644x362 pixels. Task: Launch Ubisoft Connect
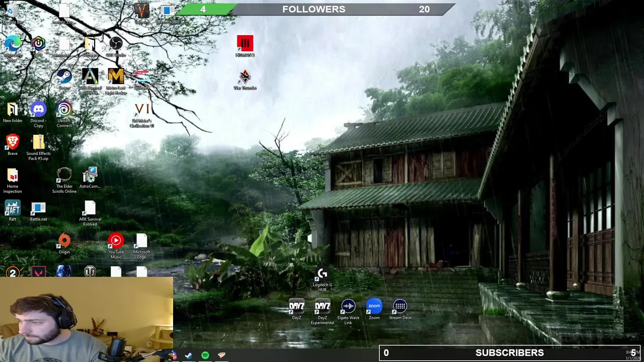(x=64, y=115)
